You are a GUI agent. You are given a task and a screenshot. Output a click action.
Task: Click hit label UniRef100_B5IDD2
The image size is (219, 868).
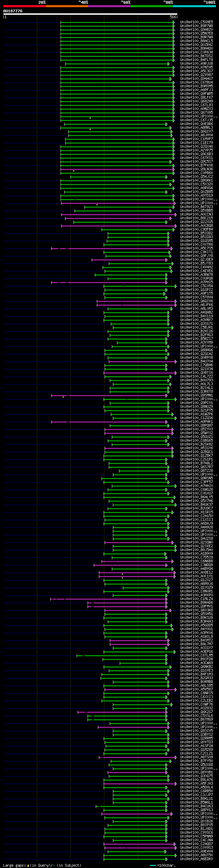(196, 233)
